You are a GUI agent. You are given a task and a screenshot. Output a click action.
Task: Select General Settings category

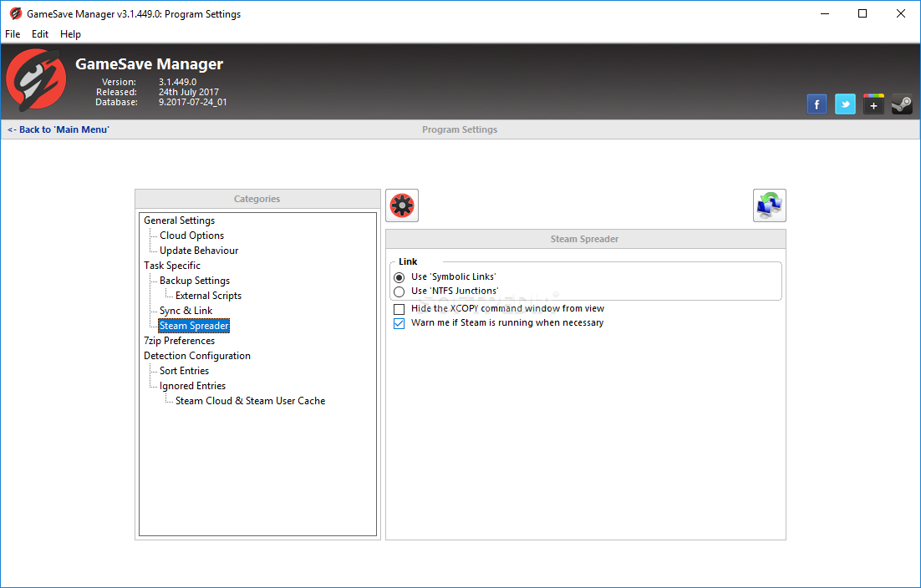179,220
